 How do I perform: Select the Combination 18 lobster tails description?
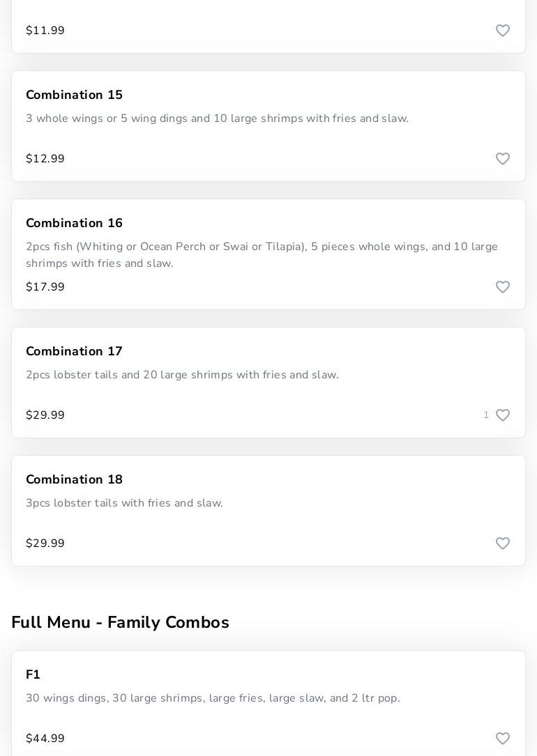click(124, 503)
